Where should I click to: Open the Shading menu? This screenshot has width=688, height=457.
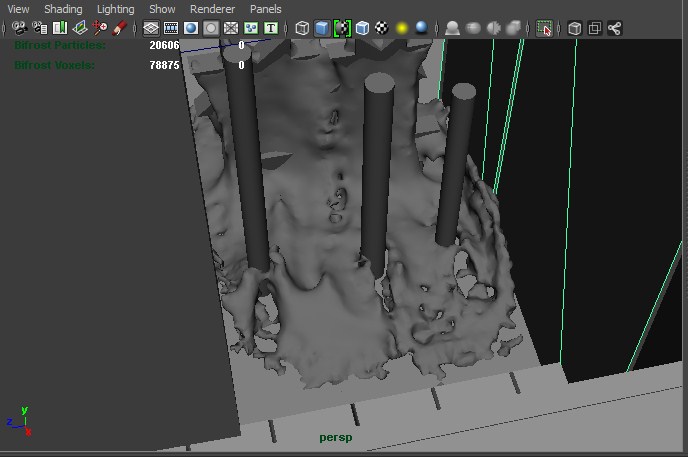pyautogui.click(x=63, y=9)
